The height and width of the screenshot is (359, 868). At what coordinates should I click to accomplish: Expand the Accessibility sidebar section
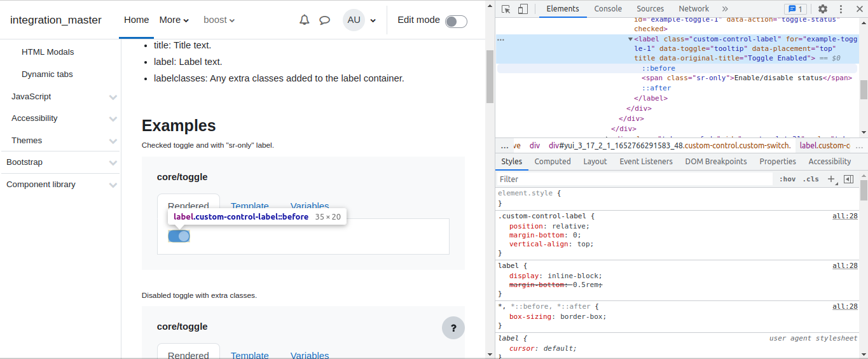[x=113, y=119]
